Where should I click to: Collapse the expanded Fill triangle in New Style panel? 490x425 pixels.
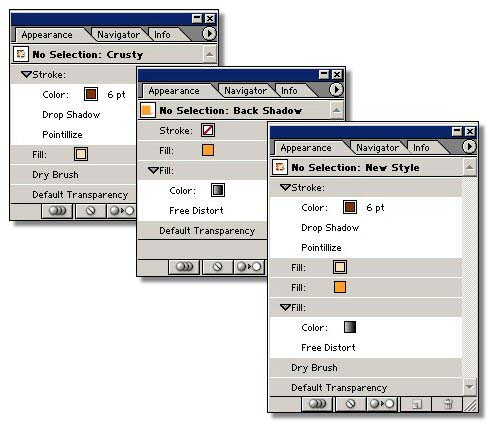tap(285, 307)
